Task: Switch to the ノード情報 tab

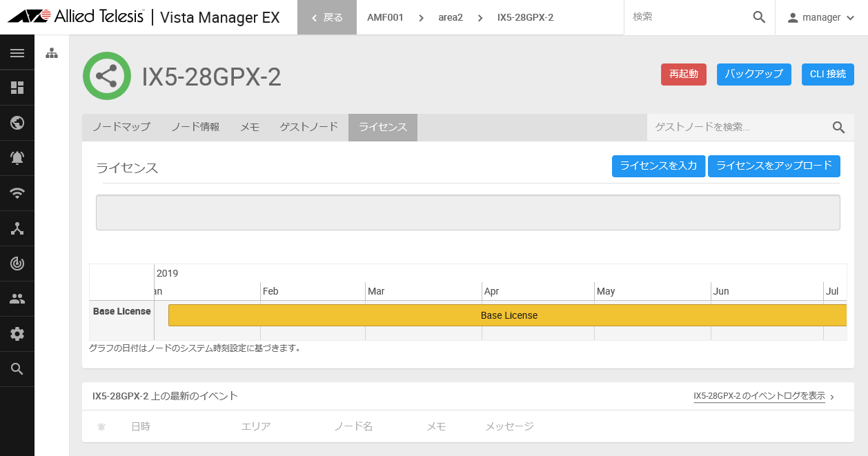Action: tap(195, 127)
